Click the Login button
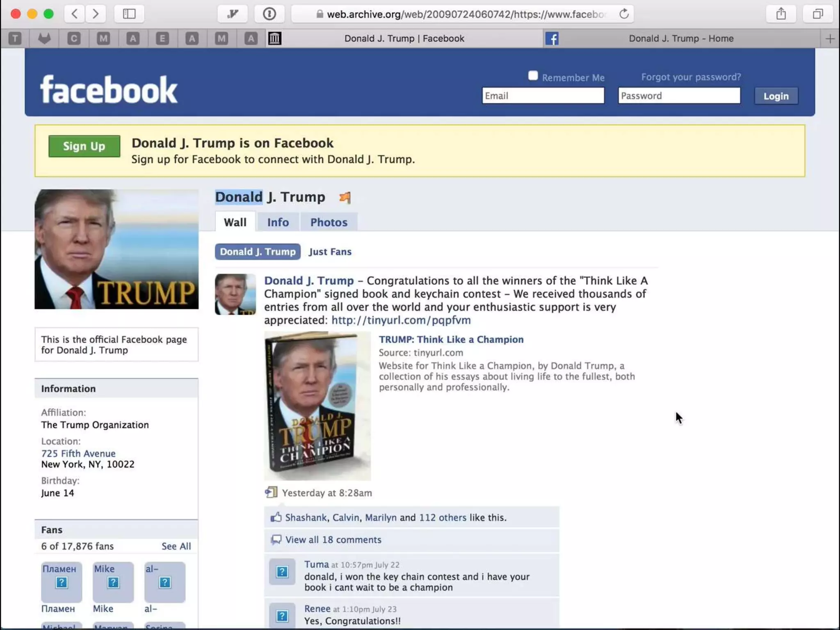The height and width of the screenshot is (630, 840). coord(776,96)
